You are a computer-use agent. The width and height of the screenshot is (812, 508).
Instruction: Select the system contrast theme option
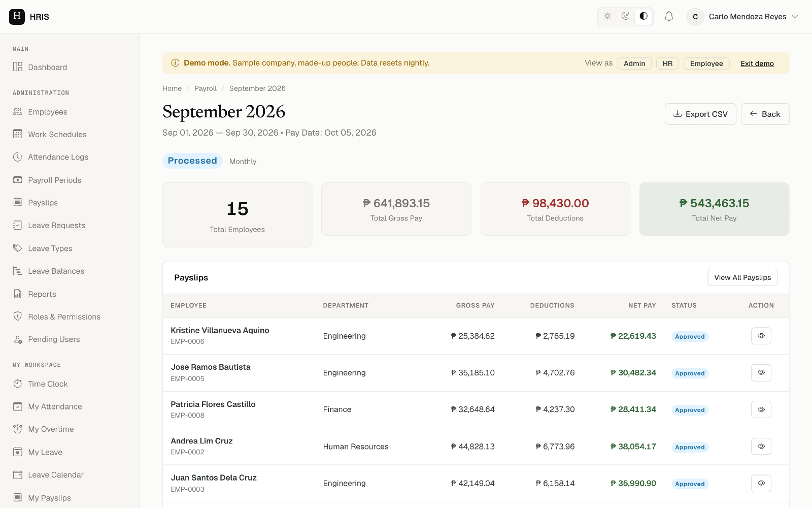[x=644, y=16]
